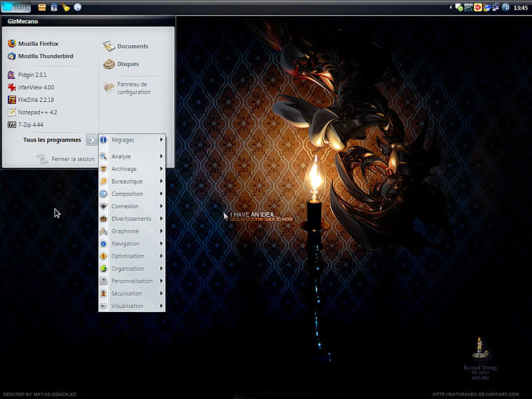Click the blue 'a' sphere tray icon
The width and height of the screenshot is (532, 399).
(x=505, y=7)
